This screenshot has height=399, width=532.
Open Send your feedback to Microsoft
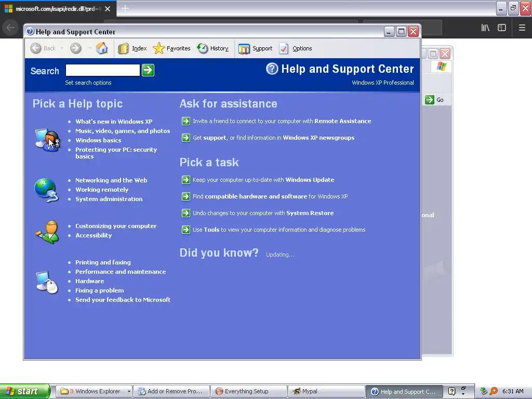[123, 300]
